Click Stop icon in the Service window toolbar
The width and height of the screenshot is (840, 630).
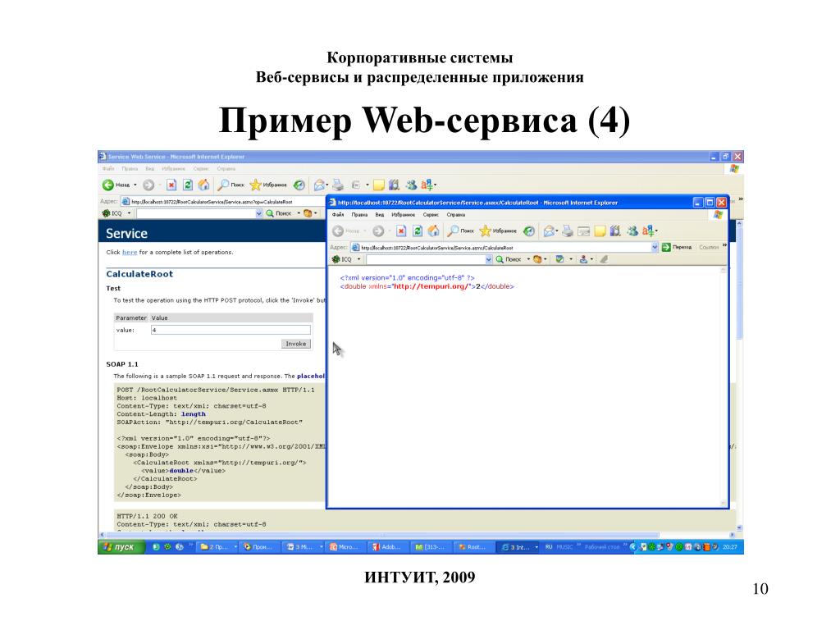[171, 185]
